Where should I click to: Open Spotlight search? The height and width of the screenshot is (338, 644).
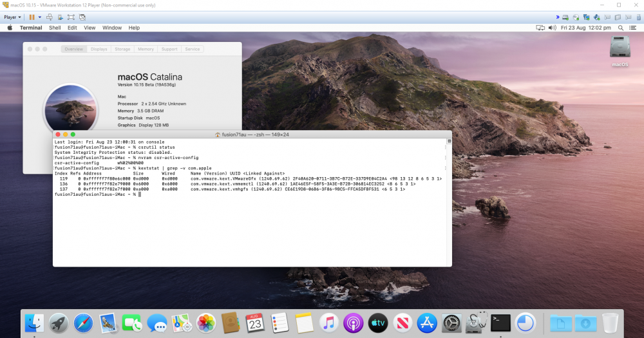[x=621, y=28]
